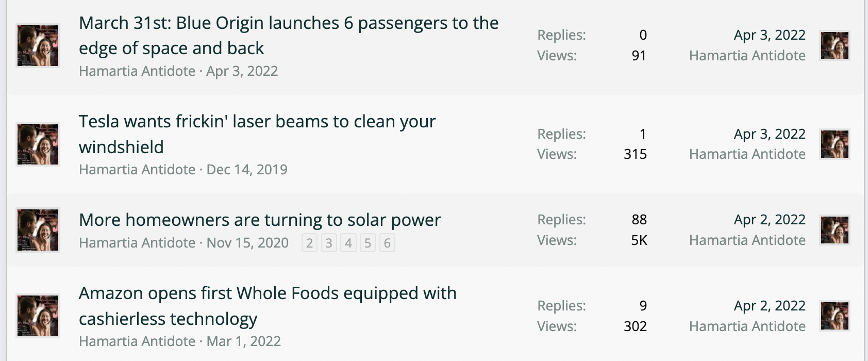This screenshot has height=361, width=868.
Task: Click author avatar beside Tesla laser thread
Action: pyautogui.click(x=38, y=144)
